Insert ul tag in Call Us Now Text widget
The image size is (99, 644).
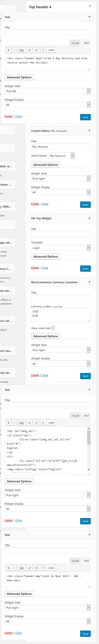pos(29,568)
